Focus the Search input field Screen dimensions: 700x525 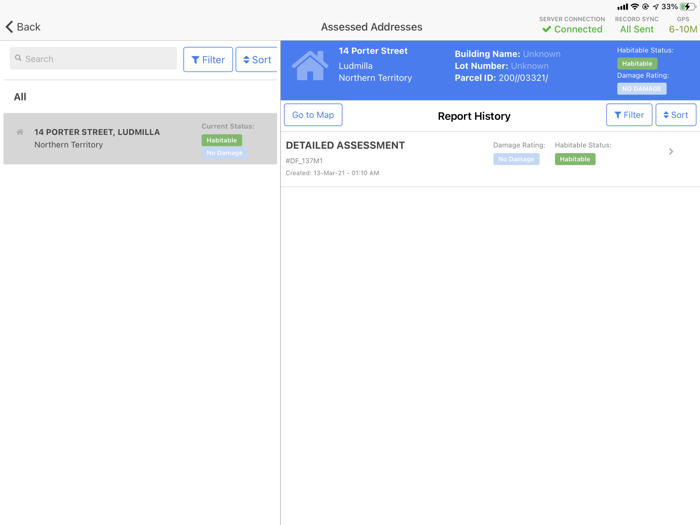93,58
